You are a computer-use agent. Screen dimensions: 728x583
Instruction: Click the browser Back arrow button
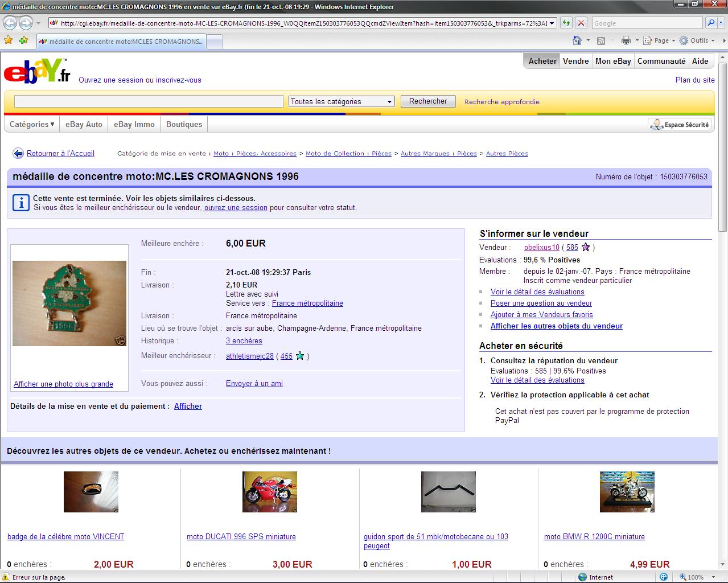tap(10, 23)
